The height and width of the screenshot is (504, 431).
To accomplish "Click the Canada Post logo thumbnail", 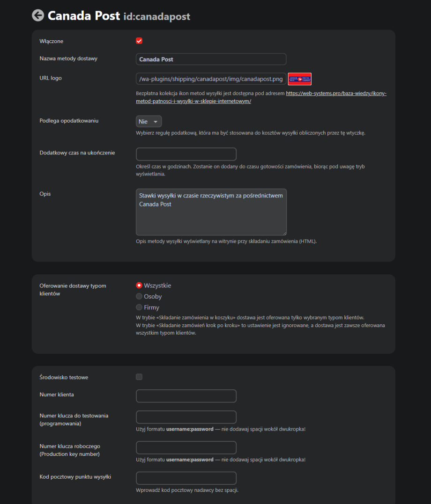I will click(x=299, y=79).
